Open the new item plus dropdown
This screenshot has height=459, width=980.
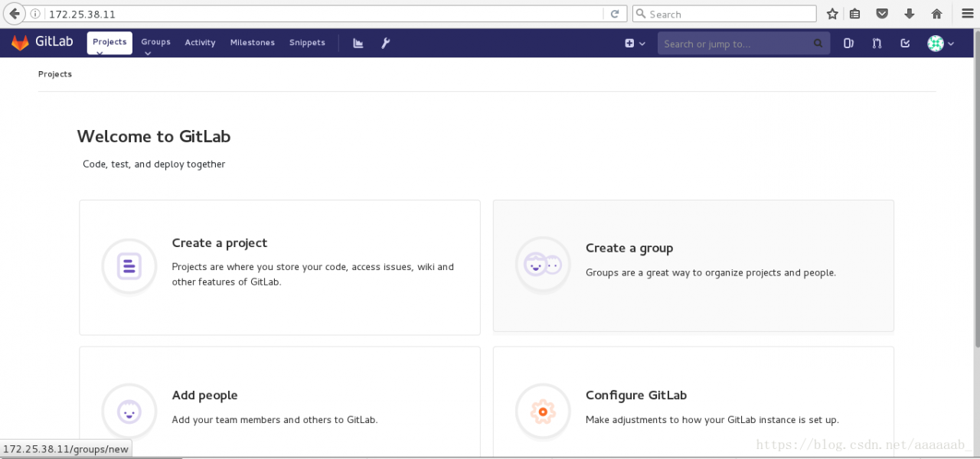(x=635, y=44)
